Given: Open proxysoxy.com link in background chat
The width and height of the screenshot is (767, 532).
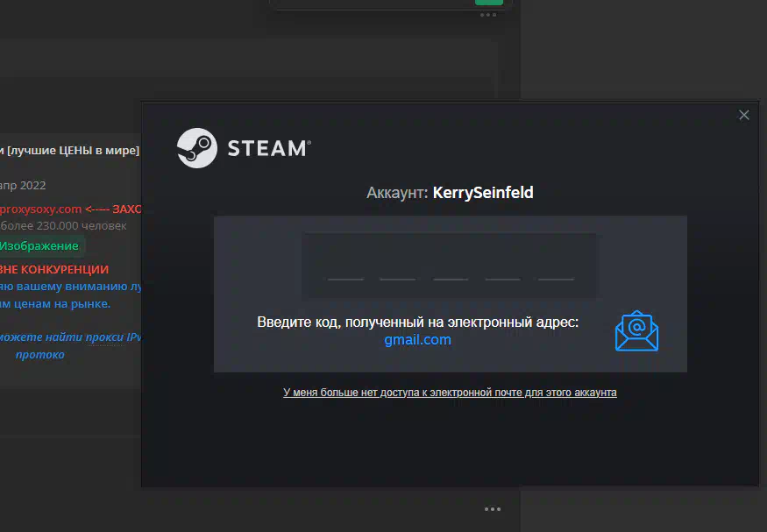Looking at the screenshot, I should 41,209.
